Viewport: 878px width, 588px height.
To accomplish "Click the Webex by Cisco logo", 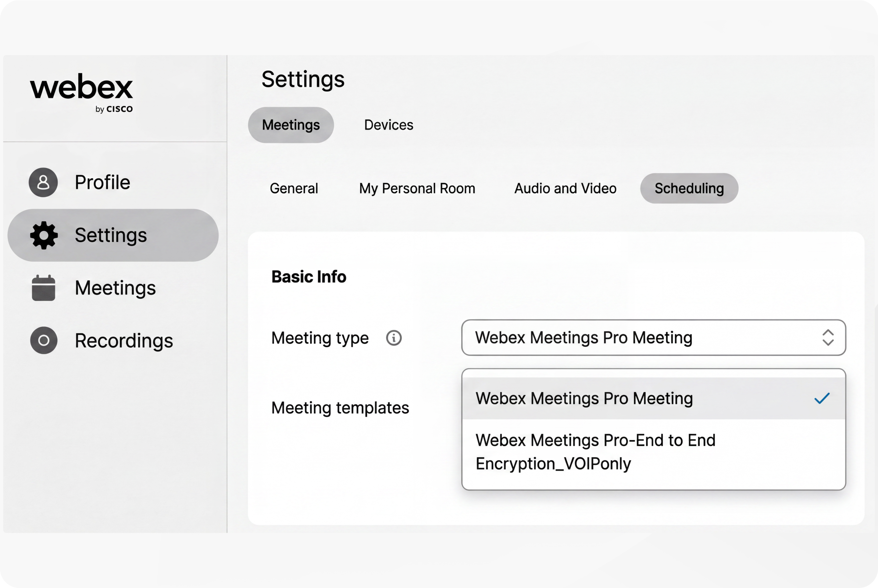I will tap(81, 93).
